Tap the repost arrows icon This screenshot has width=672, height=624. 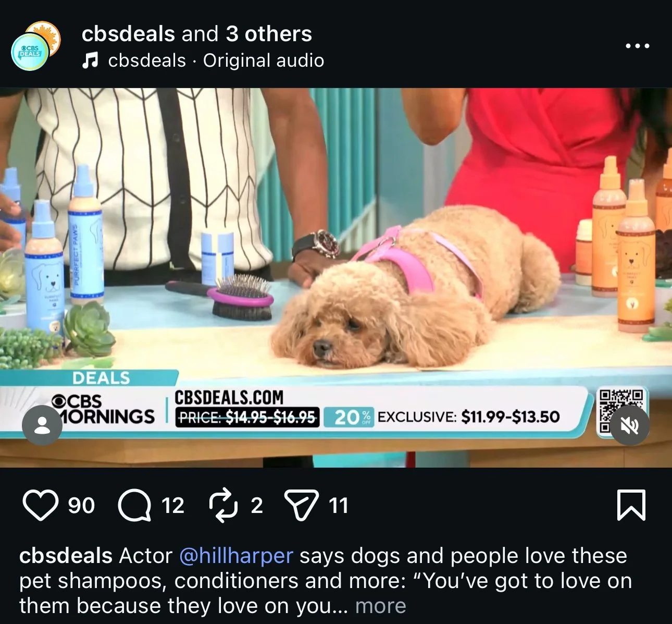tap(224, 505)
